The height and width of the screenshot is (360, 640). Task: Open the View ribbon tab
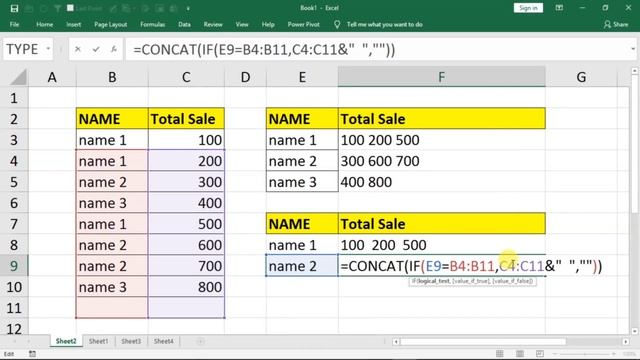(242, 24)
